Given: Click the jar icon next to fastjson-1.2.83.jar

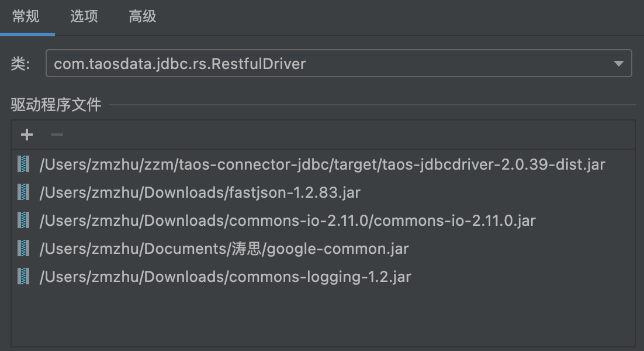Looking at the screenshot, I should pos(23,192).
